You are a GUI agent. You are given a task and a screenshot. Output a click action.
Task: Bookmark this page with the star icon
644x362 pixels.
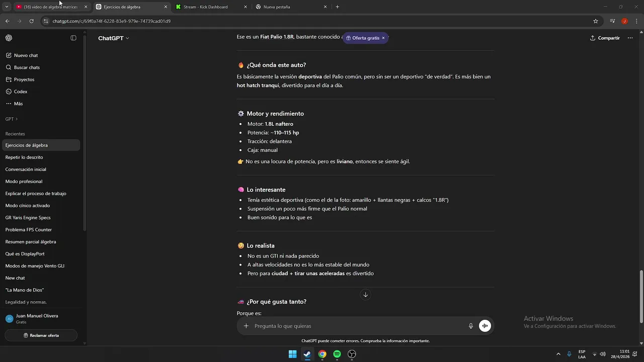click(596, 21)
